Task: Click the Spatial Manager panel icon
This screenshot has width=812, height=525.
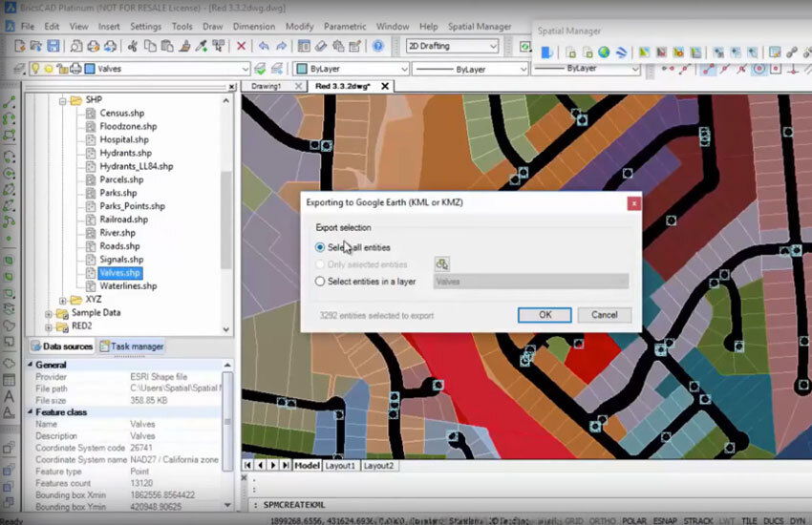Action: pos(546,52)
